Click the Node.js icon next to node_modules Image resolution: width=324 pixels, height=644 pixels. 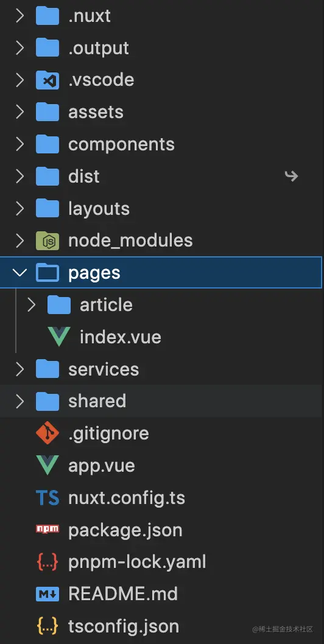(48, 240)
